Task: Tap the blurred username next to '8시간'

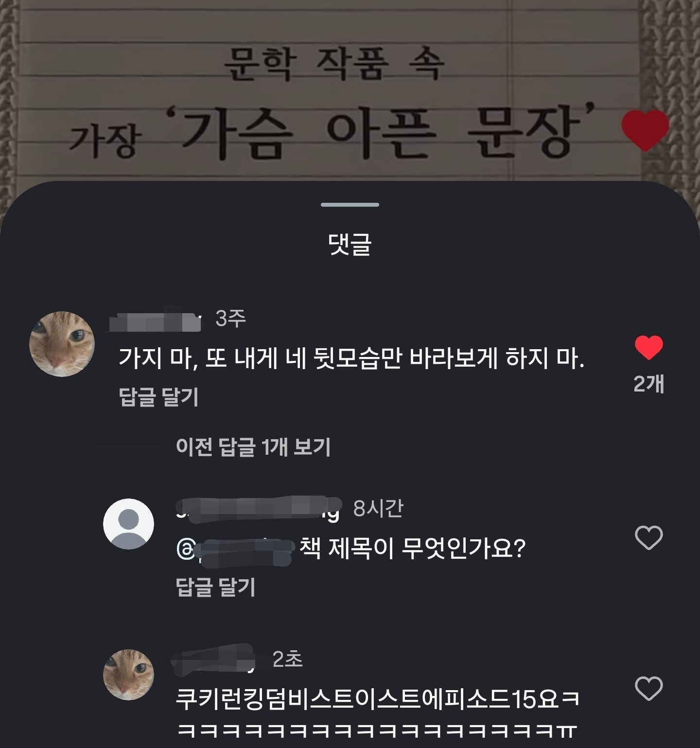Action: pyautogui.click(x=258, y=509)
